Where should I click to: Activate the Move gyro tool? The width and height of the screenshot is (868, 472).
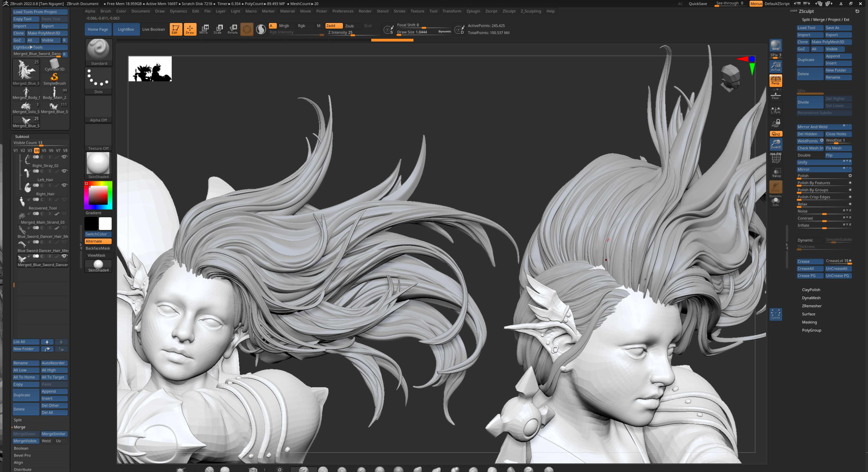click(204, 29)
